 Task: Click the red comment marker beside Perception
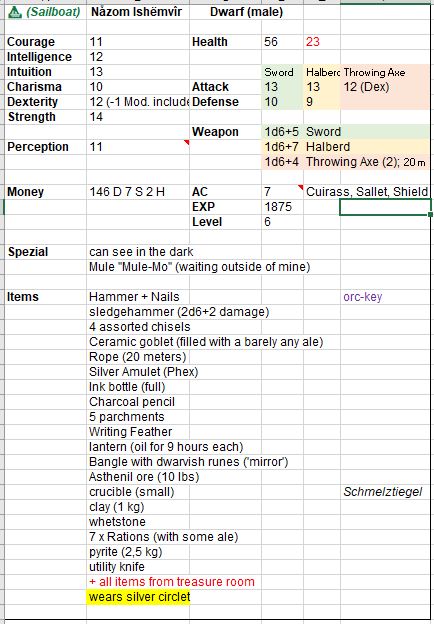click(x=187, y=142)
